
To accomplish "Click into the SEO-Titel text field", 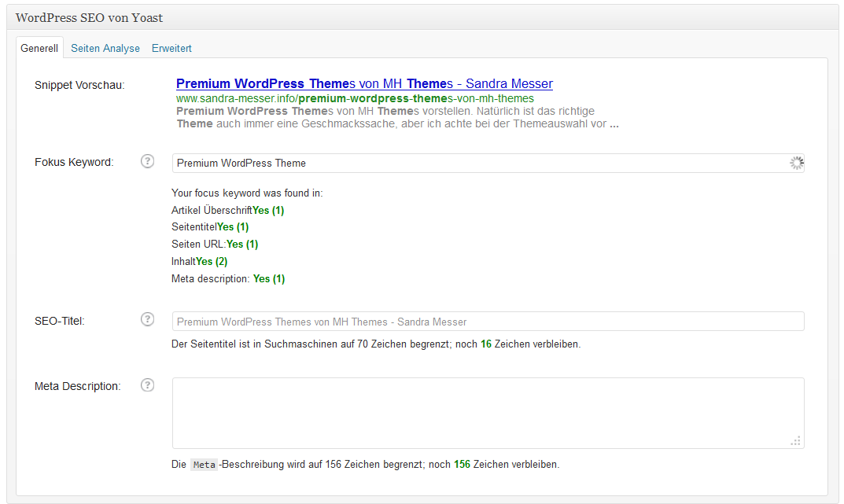I will tap(488, 321).
